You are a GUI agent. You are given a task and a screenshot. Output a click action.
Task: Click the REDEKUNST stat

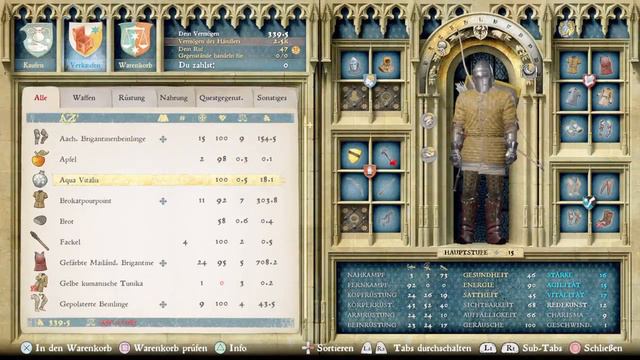(x=567, y=305)
